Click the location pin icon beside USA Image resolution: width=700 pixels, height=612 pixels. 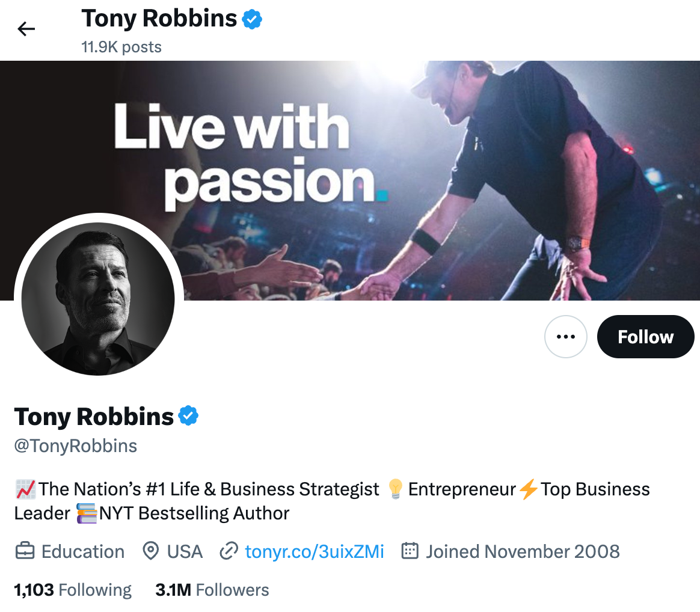click(151, 551)
